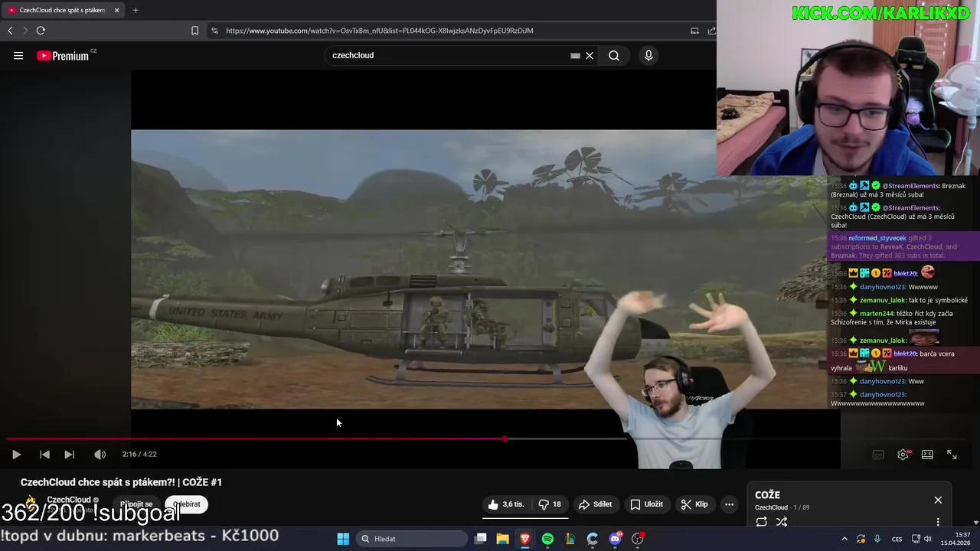Skip to the next video
The image size is (980, 551).
(69, 455)
